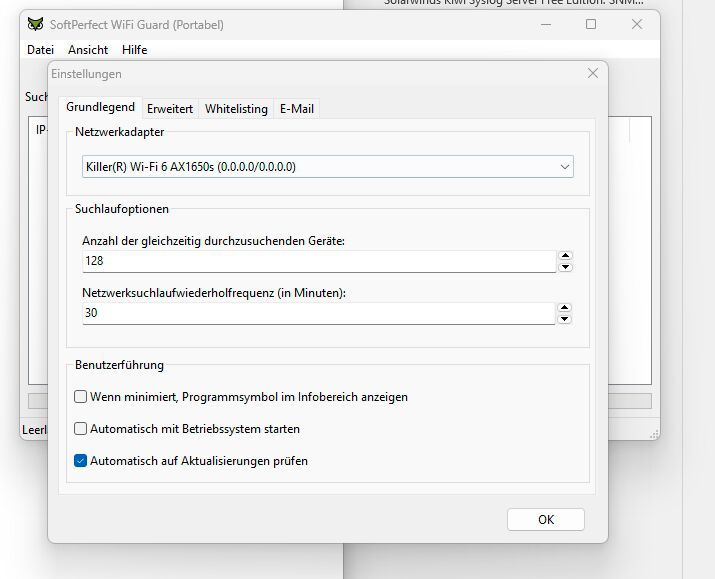Viewport: 715px width, 579px height.
Task: Minimize the SoftPerfect WiFi Guard window
Action: (546, 25)
